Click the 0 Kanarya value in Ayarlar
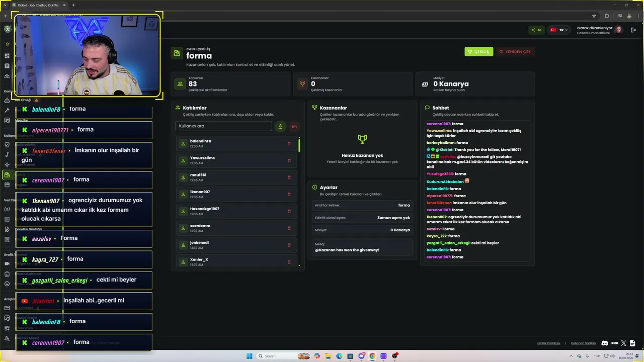Viewport: 644px width, 362px height. (400, 230)
